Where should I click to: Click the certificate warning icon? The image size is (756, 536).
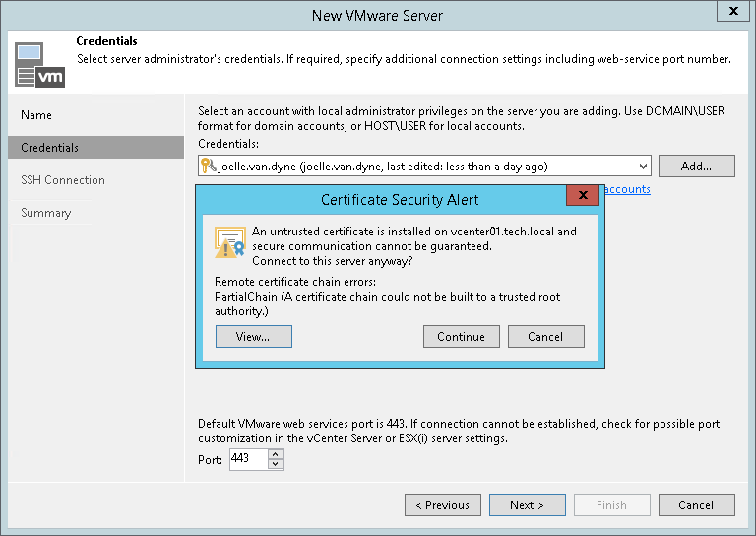(229, 243)
